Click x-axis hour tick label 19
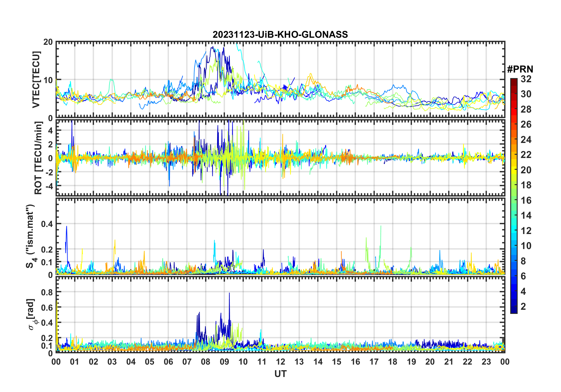The image size is (561, 392). pos(411,362)
